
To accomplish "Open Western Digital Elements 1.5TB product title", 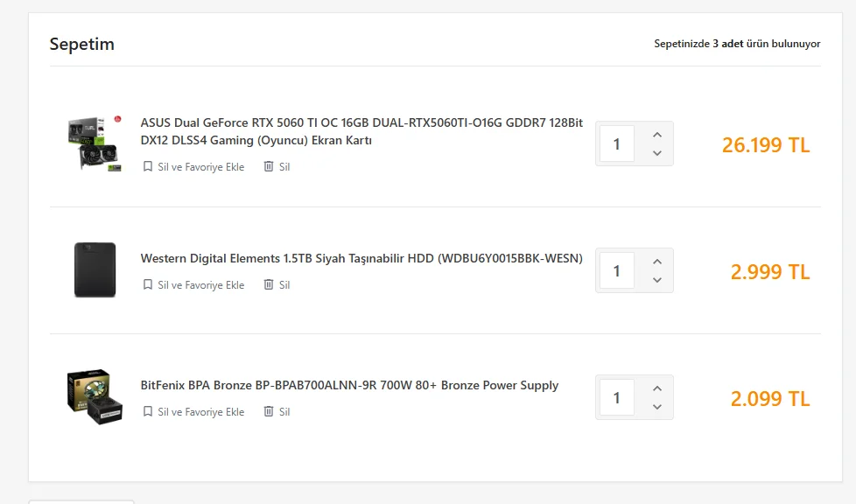I will 361,258.
